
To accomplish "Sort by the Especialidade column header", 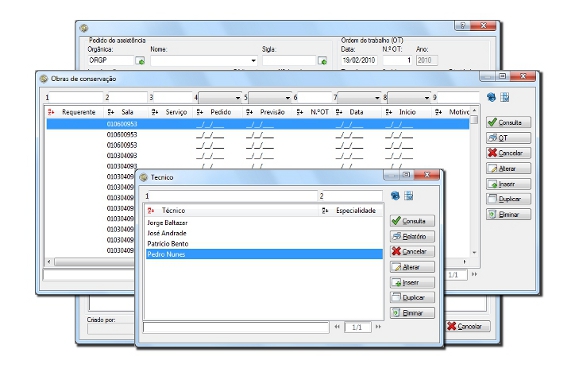I will point(356,211).
